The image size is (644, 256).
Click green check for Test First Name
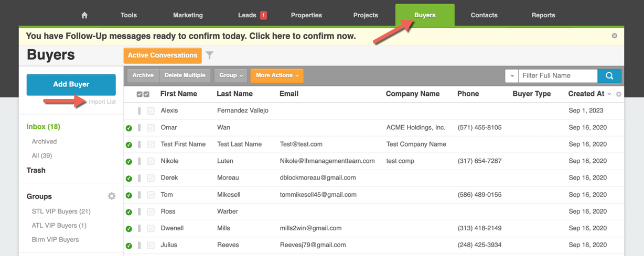(x=129, y=144)
